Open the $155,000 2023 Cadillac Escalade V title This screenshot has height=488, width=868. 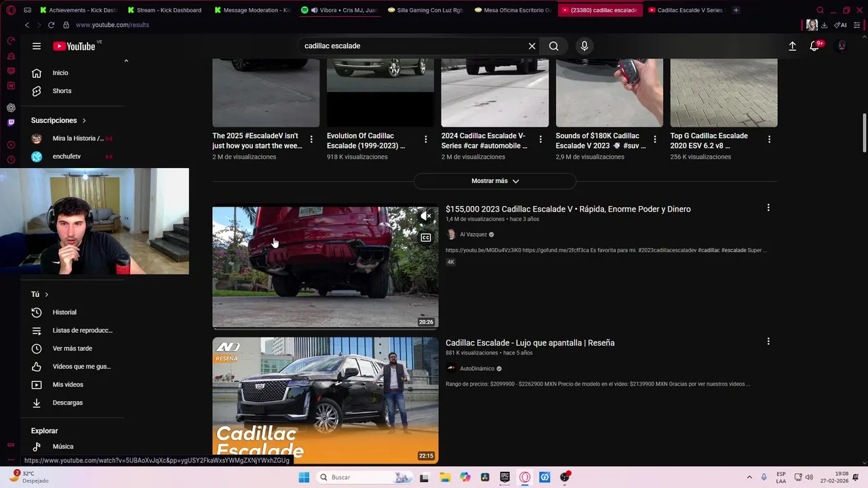tap(568, 209)
